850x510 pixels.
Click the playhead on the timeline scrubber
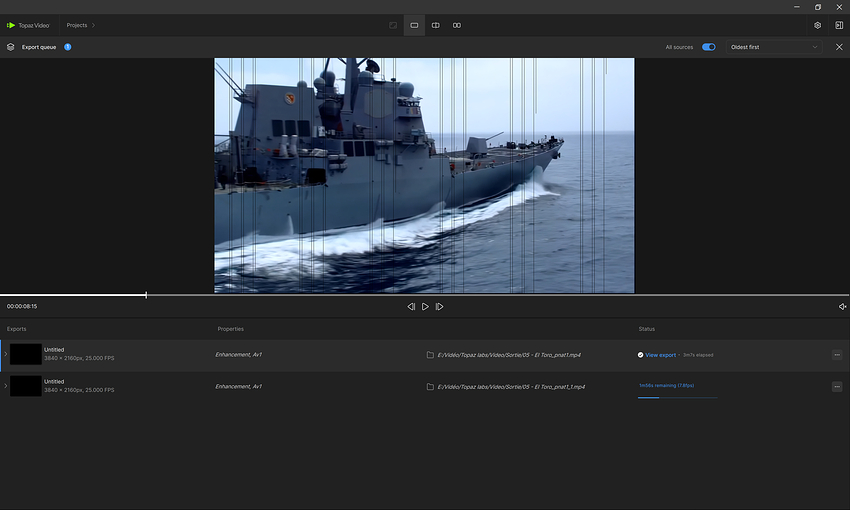pos(146,295)
